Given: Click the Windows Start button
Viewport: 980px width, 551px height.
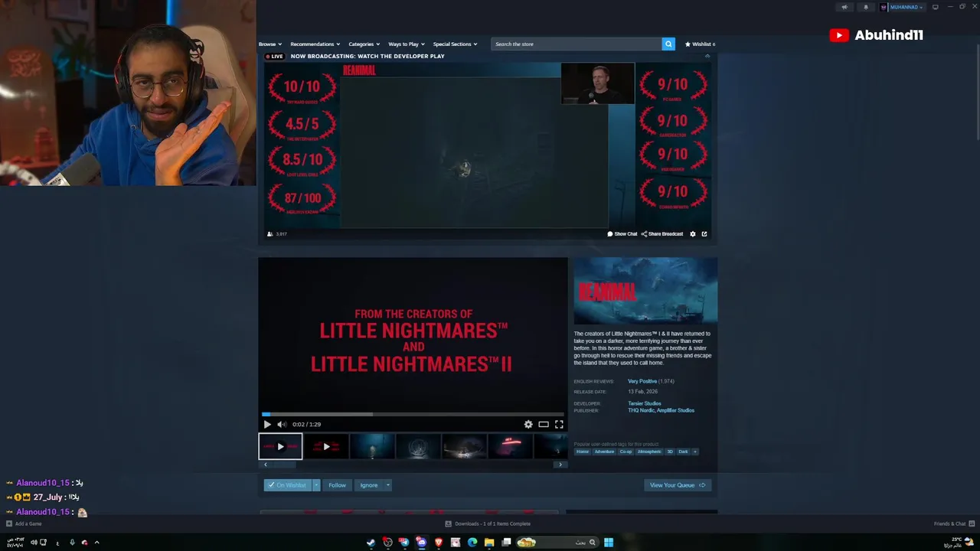Looking at the screenshot, I should click(609, 543).
